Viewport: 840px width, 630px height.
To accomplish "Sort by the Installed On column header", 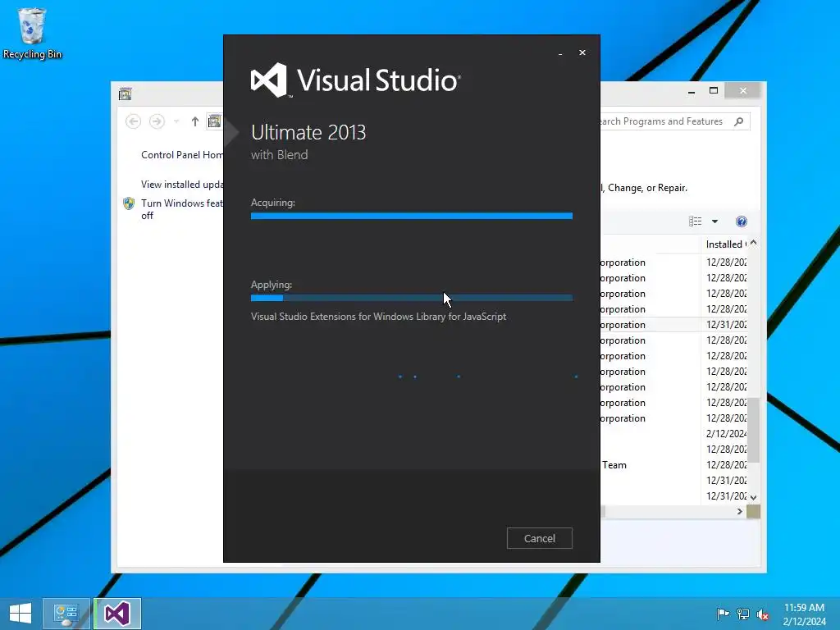I will click(724, 244).
